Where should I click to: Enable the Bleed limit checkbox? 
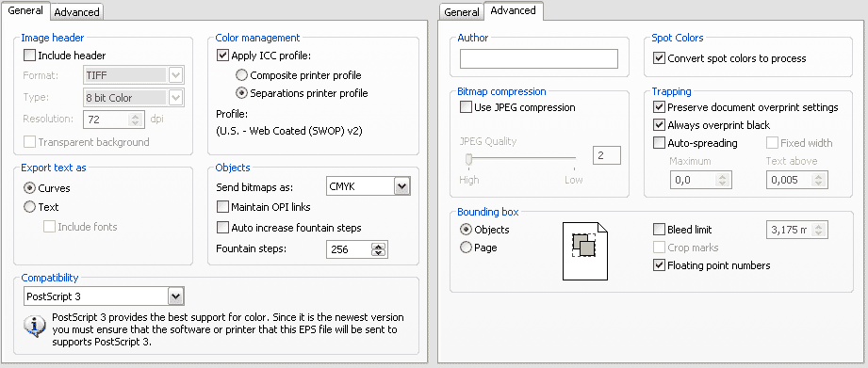(659, 230)
